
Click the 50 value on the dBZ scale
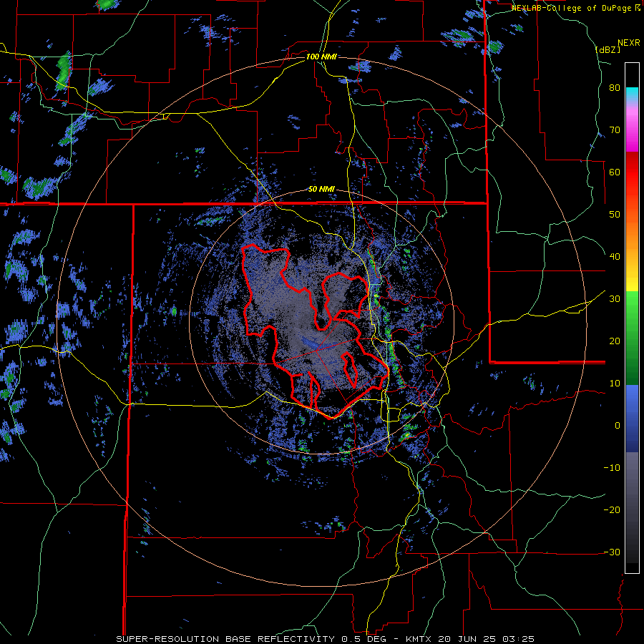click(x=615, y=215)
